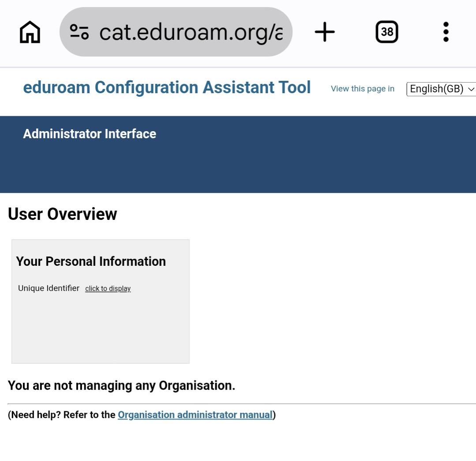The height and width of the screenshot is (461, 476).
Task: Click the eduroam Configuration Assistant Tool title
Action: coord(167,87)
